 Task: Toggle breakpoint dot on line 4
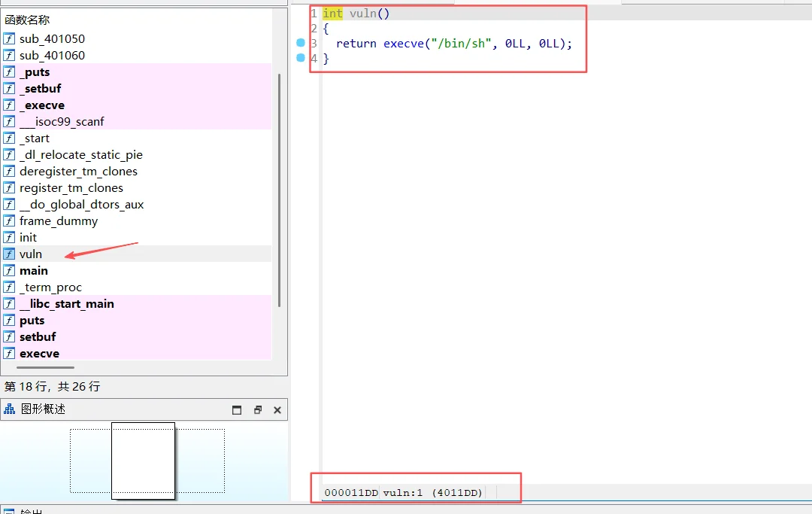(x=301, y=58)
